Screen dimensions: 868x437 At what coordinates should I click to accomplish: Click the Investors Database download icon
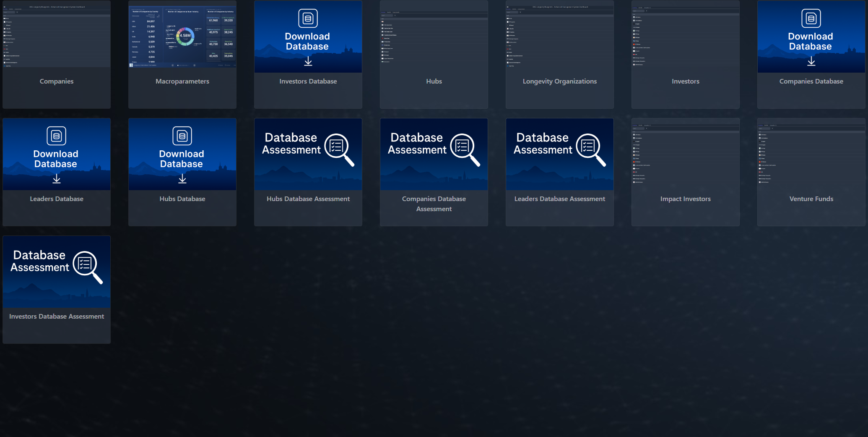click(x=308, y=61)
